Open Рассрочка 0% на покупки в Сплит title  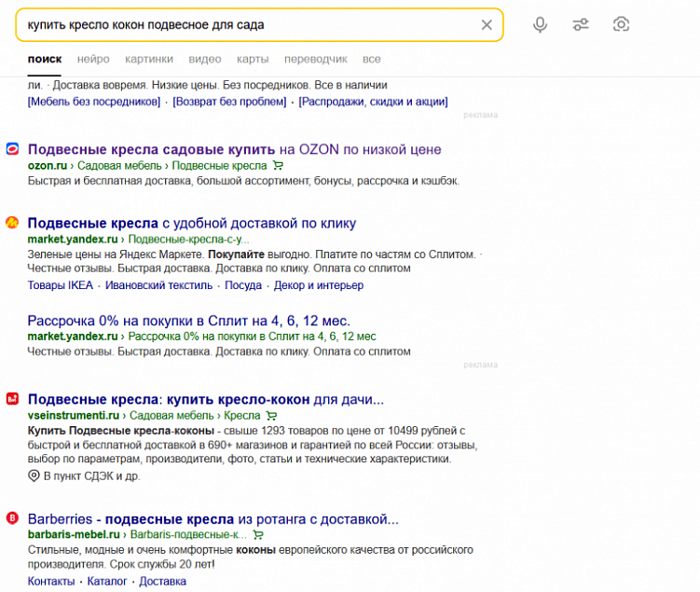point(189,321)
